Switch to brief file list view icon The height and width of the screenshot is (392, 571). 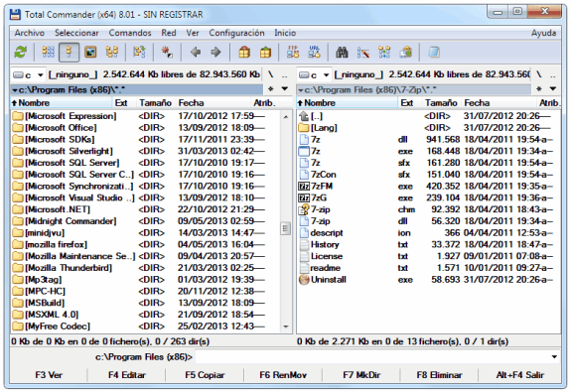pyautogui.click(x=48, y=53)
